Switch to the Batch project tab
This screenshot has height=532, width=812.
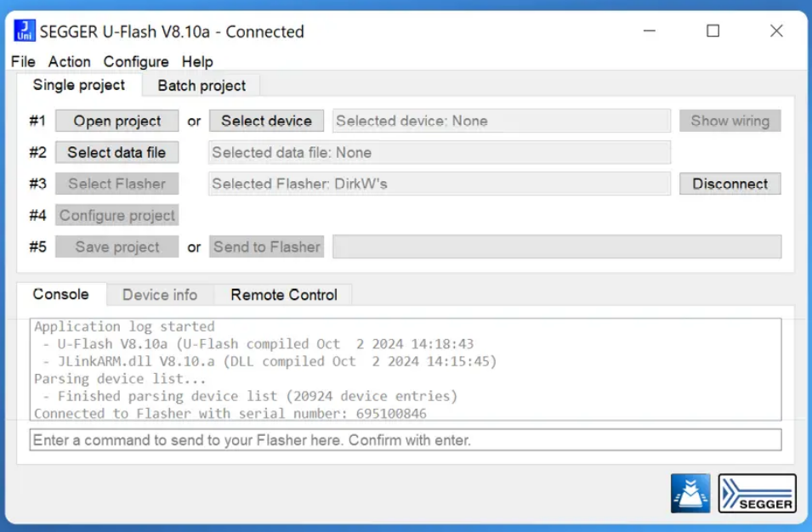[202, 86]
